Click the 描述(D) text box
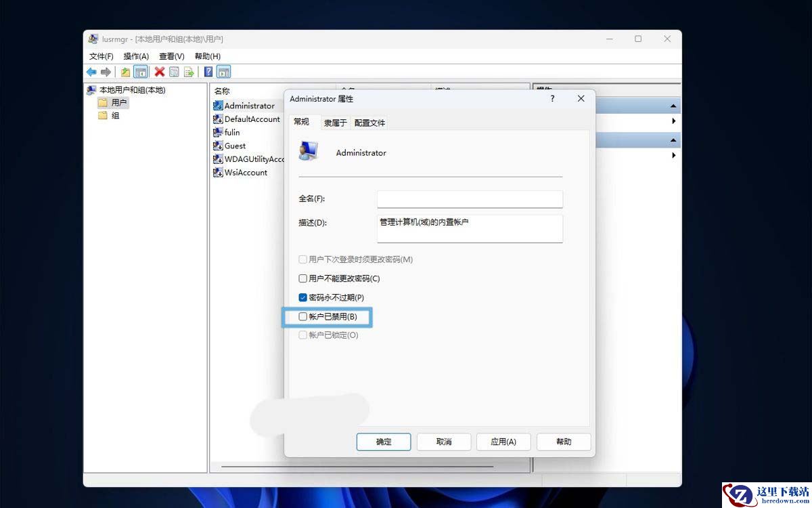The image size is (812, 508). [x=470, y=229]
